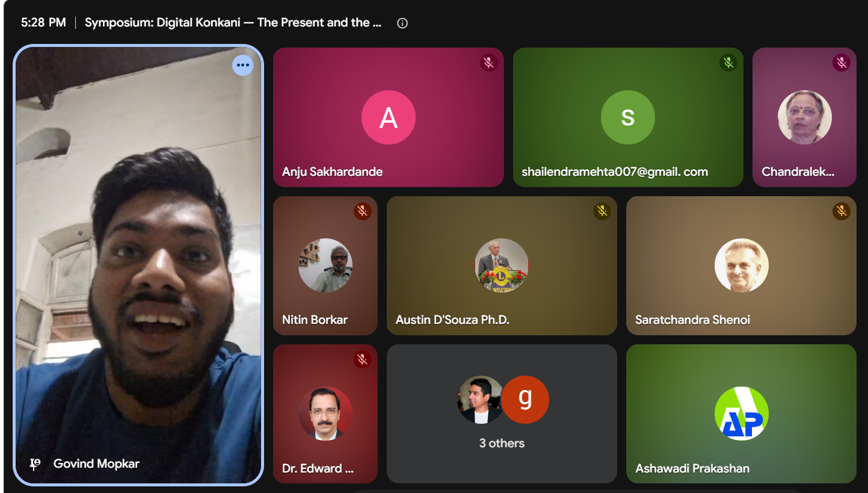Click Chandralek...'s profile photo
The height and width of the screenshot is (493, 868).
[x=804, y=117]
